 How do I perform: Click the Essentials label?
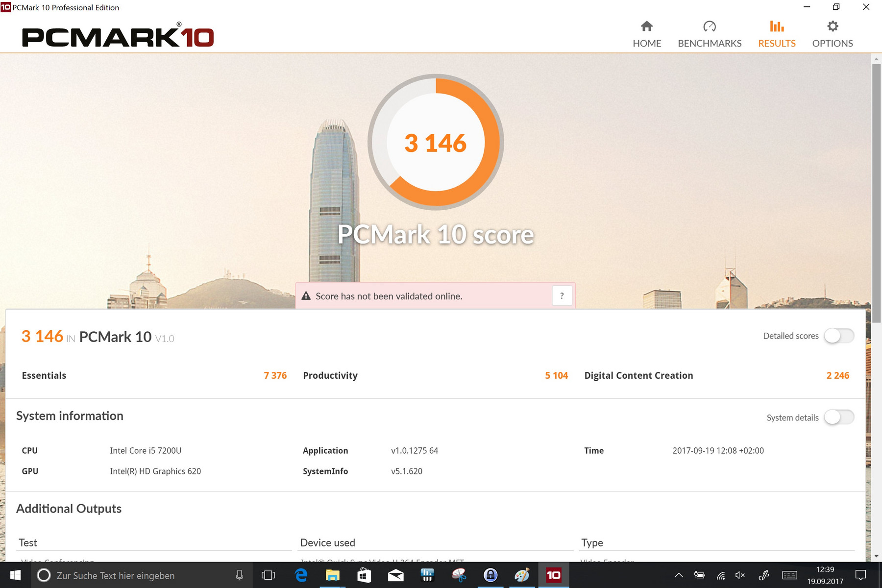[44, 375]
